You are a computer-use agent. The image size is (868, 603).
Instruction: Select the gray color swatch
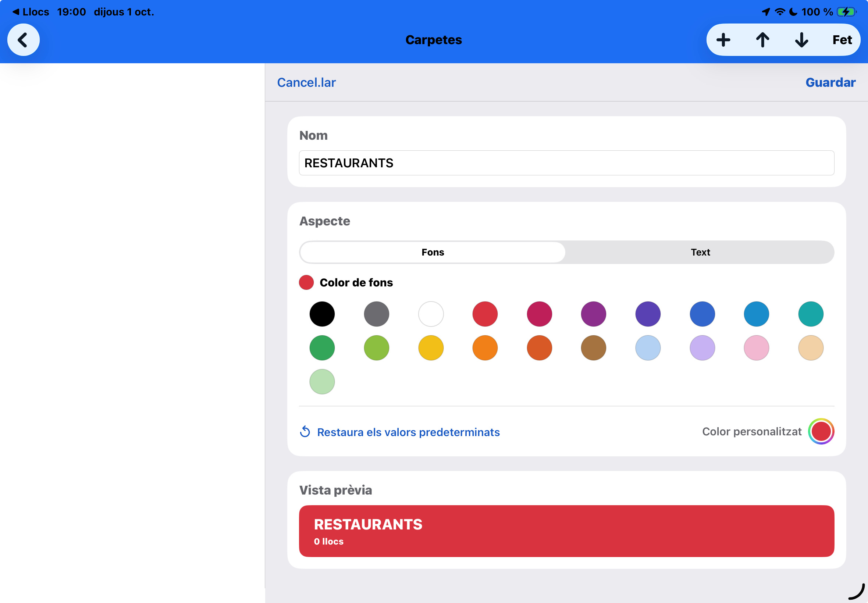[x=376, y=314]
